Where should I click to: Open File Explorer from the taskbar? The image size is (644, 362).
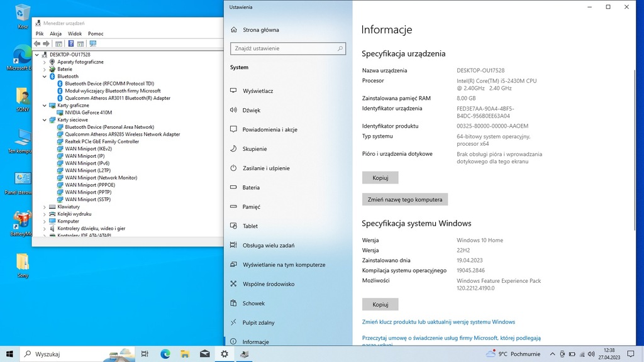pos(185,354)
